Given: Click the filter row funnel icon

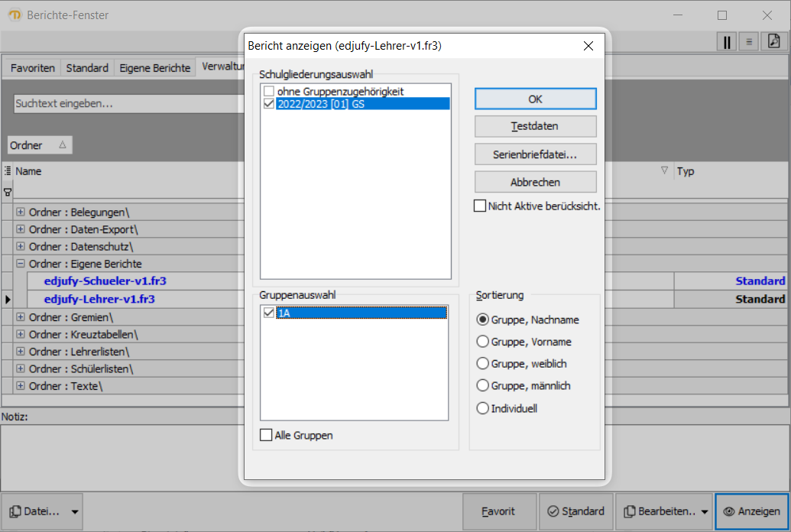Looking at the screenshot, I should pyautogui.click(x=8, y=192).
